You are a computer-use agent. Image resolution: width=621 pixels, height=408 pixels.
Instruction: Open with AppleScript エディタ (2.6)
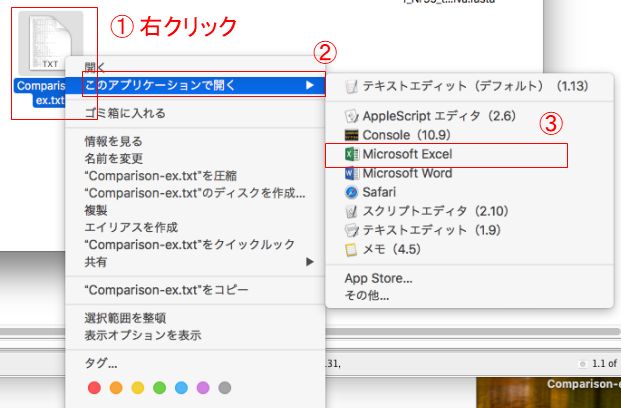click(469, 116)
